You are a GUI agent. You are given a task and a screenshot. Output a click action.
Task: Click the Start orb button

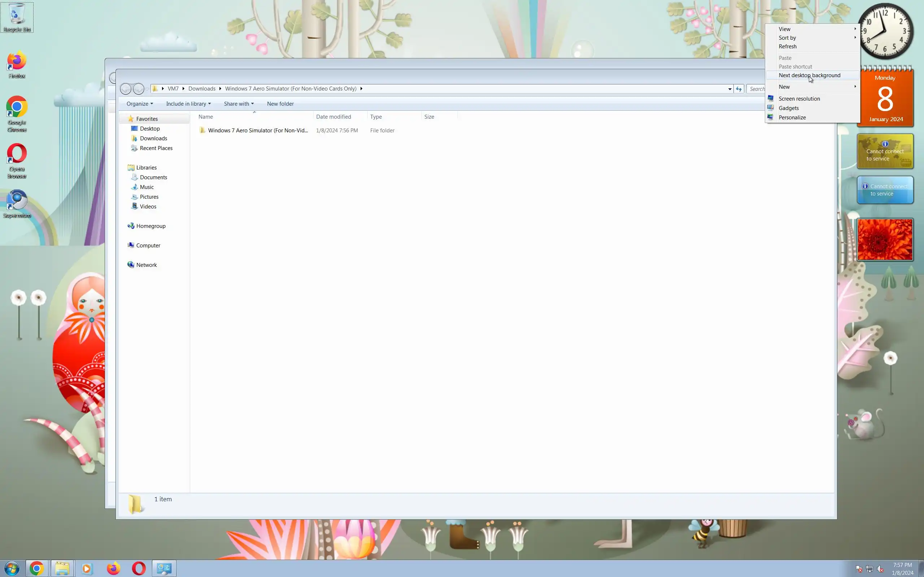pyautogui.click(x=12, y=568)
